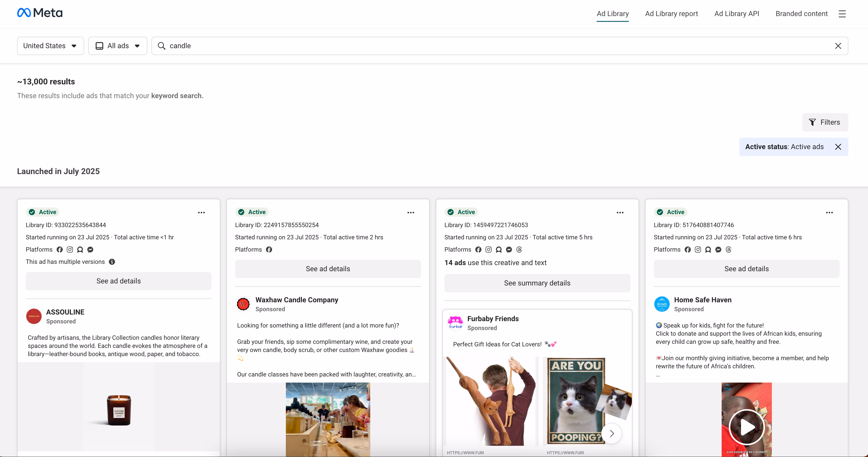Click info icon beside multiple versions text
Image resolution: width=868 pixels, height=457 pixels.
(x=112, y=262)
